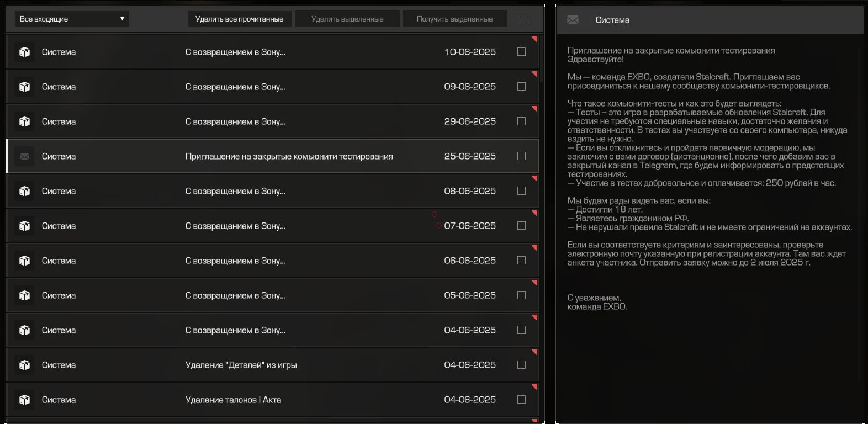This screenshot has width=868, height=424.
Task: Tick the checkbox for the 06-06-2025 message
Action: pyautogui.click(x=521, y=260)
